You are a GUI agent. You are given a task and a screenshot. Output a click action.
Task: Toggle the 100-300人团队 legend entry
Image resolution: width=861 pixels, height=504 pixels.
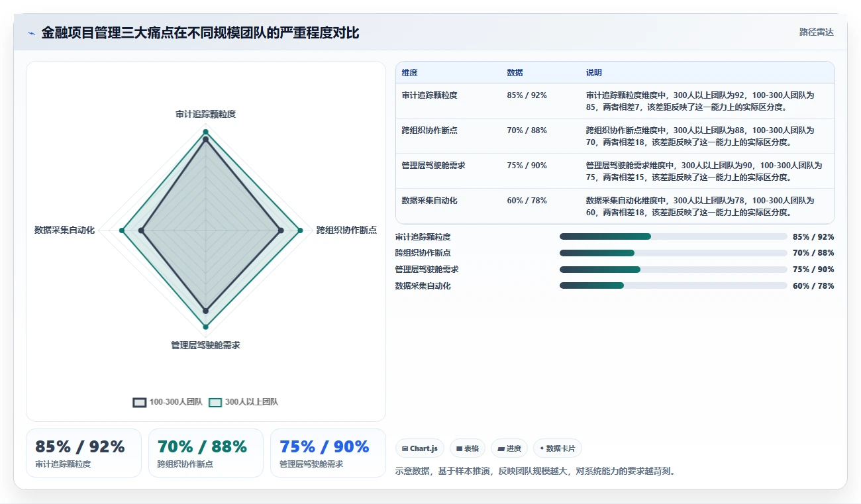tap(168, 402)
